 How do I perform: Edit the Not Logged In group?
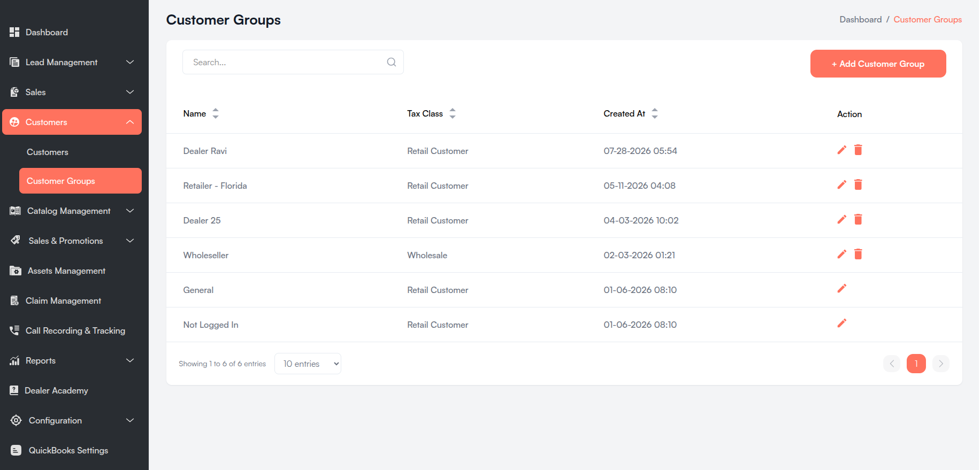841,323
